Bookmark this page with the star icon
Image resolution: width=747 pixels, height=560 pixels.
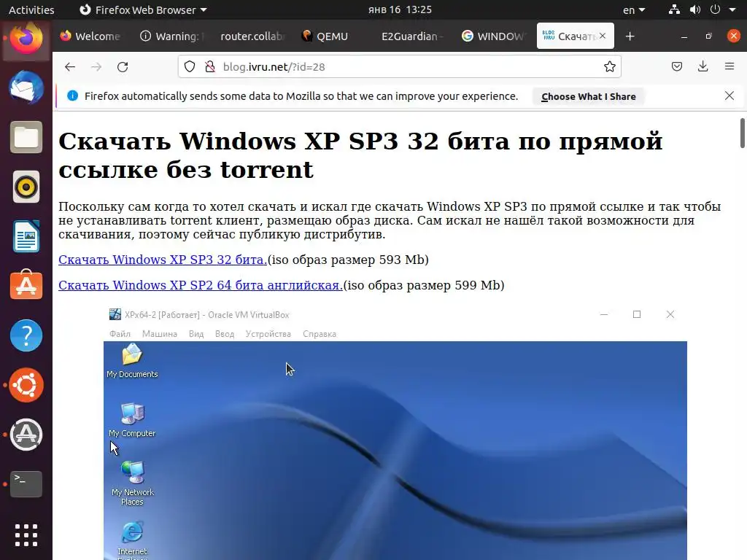point(609,66)
